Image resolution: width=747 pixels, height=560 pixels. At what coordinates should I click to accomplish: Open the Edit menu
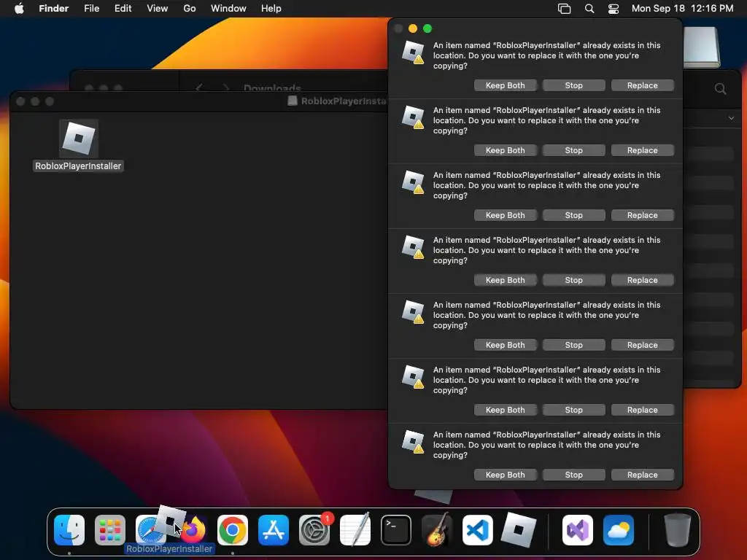(x=123, y=9)
